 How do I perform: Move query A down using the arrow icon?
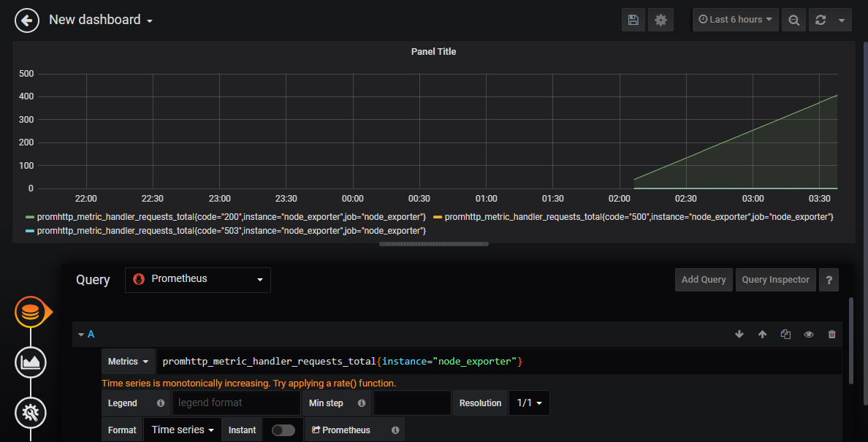tap(739, 334)
